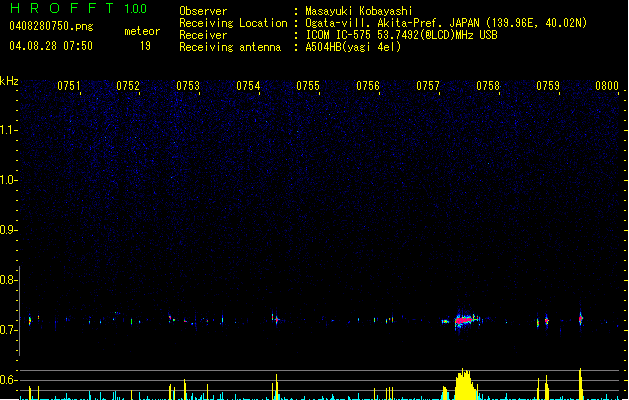The width and height of the screenshot is (629, 400).
Task: Click the 0756 time marker
Action: [x=368, y=86]
